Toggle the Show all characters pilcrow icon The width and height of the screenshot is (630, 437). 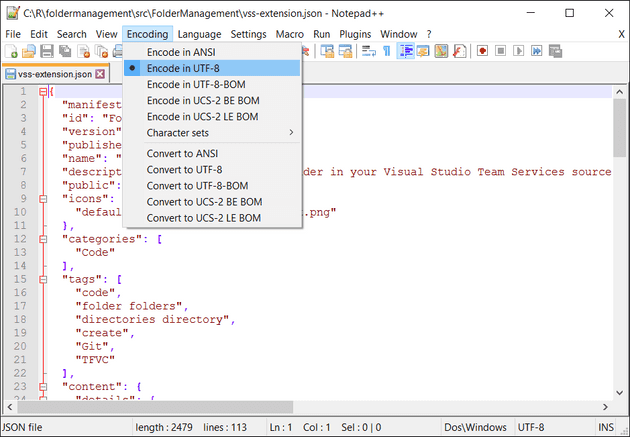387,51
